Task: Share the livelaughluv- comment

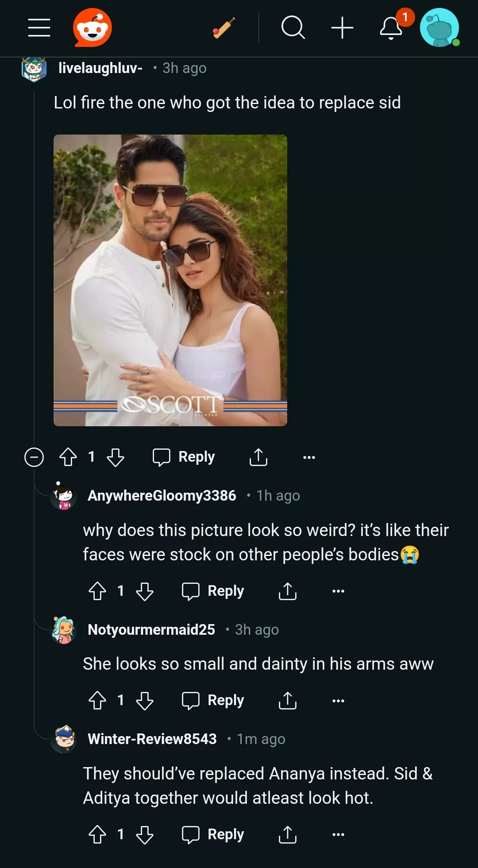Action: click(x=258, y=457)
